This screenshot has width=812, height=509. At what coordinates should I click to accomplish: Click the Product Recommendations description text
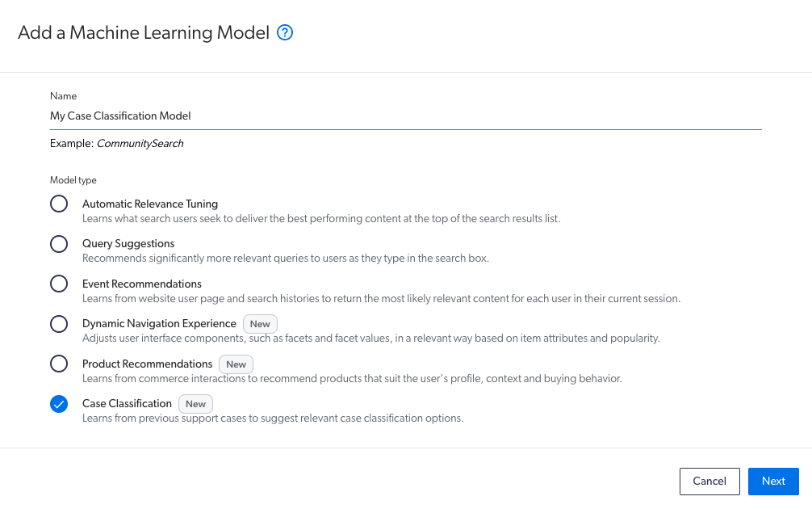tap(352, 378)
